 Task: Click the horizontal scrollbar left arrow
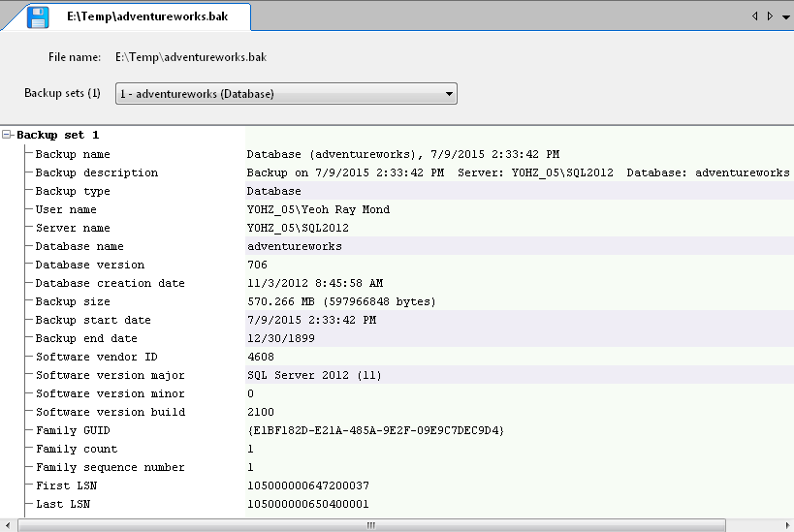7,525
